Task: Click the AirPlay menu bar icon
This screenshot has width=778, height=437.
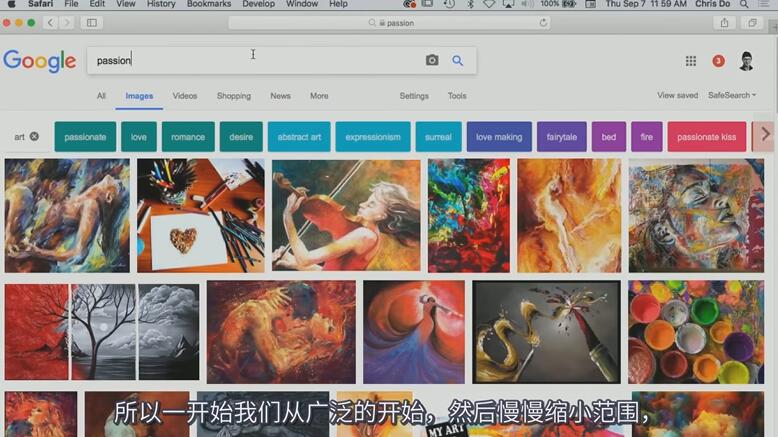Action: pyautogui.click(x=508, y=4)
